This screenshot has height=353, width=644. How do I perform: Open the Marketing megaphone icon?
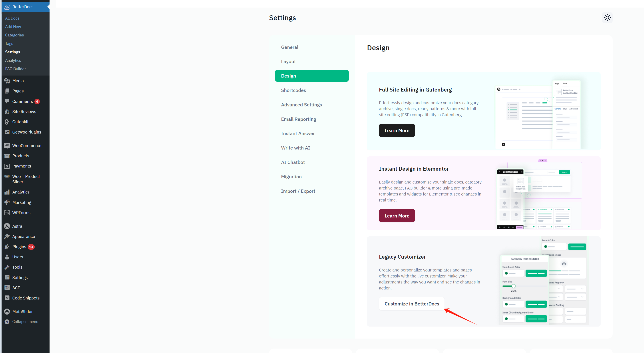[x=7, y=202]
